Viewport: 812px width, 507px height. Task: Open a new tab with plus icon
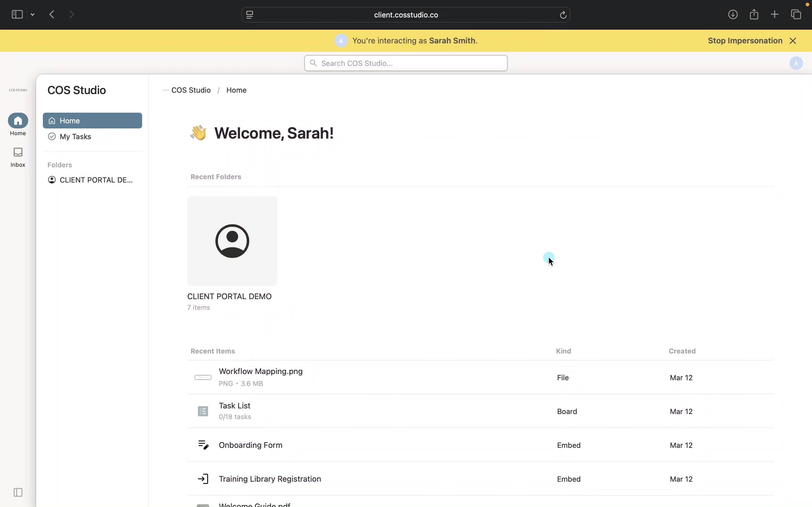coord(775,14)
